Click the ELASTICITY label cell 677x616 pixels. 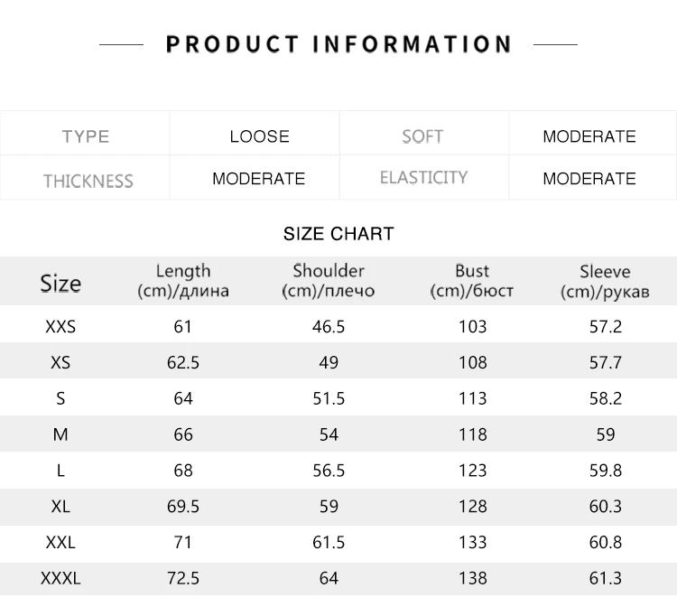click(x=423, y=177)
